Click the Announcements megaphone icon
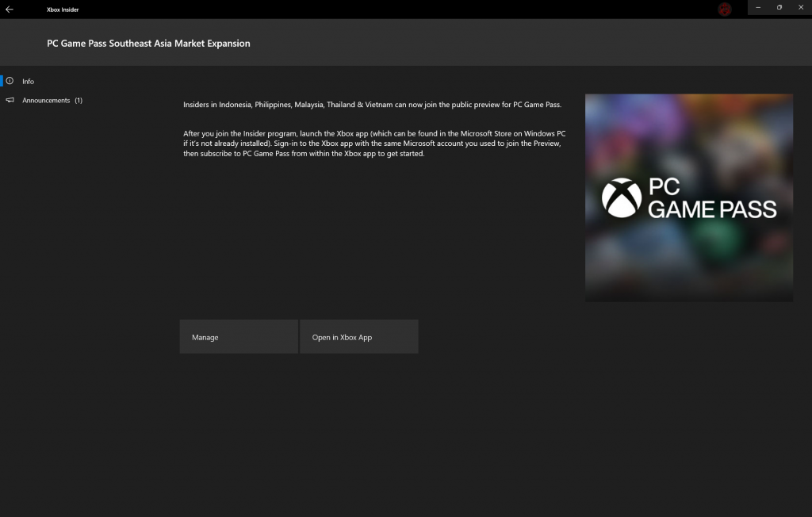 [x=10, y=101]
